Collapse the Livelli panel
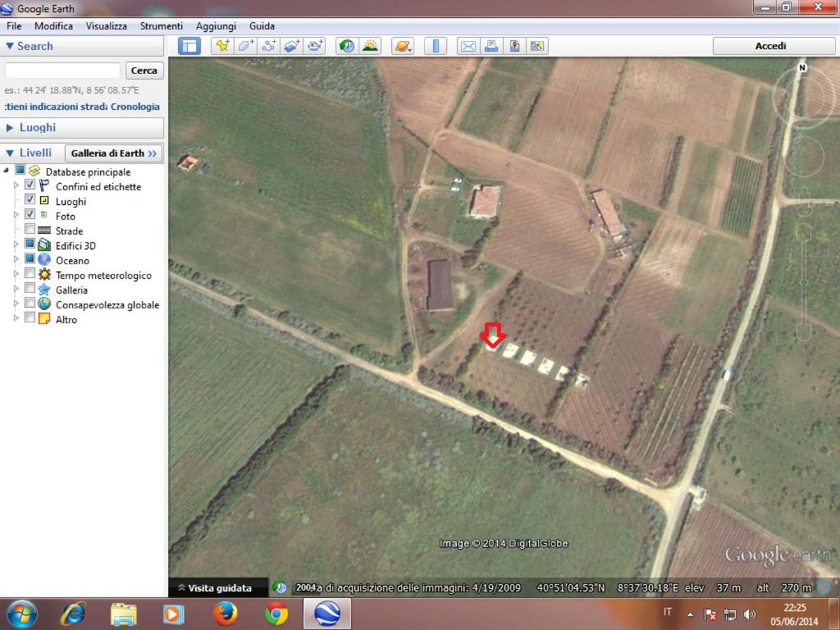 (x=10, y=153)
